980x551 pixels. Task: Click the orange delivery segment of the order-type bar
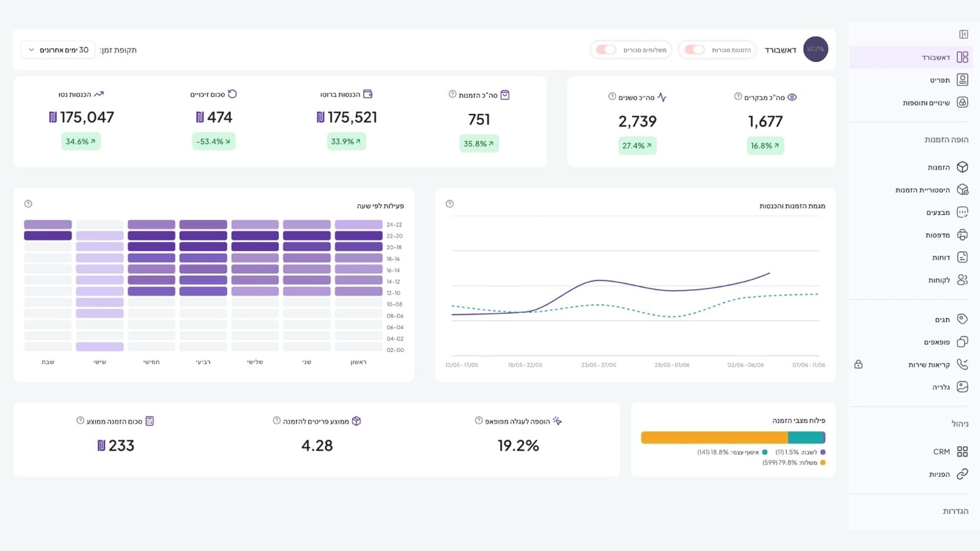(x=714, y=438)
